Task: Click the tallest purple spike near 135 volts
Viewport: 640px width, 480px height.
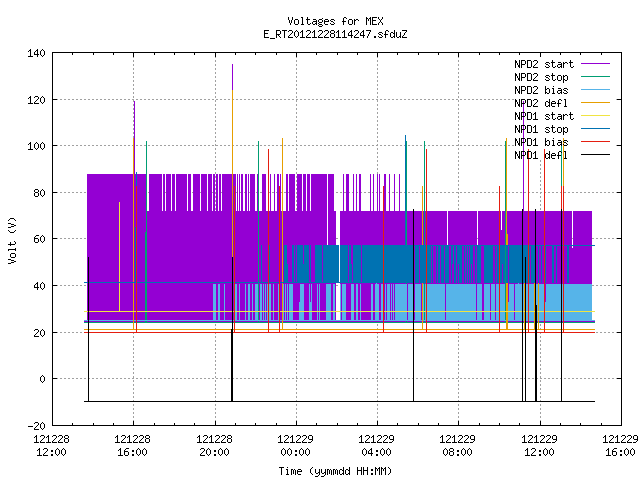Action: tap(233, 77)
